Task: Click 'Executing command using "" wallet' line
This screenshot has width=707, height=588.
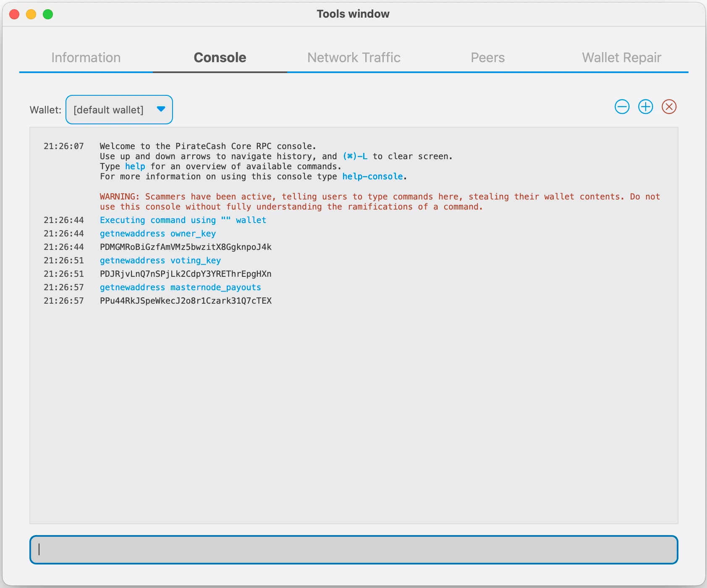Action: [183, 220]
